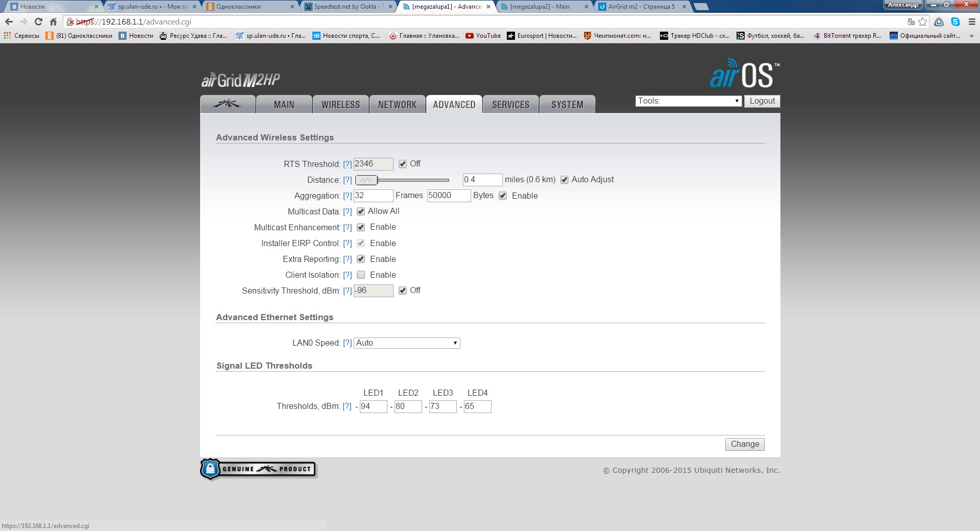Enable Client Isolation checkbox
The height and width of the screenshot is (531, 980).
361,275
